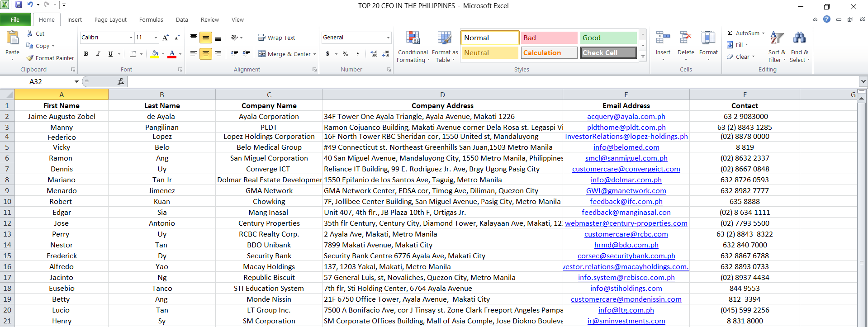Open info@belomed.com email link
Screen dimensions: 868x327
626,147
